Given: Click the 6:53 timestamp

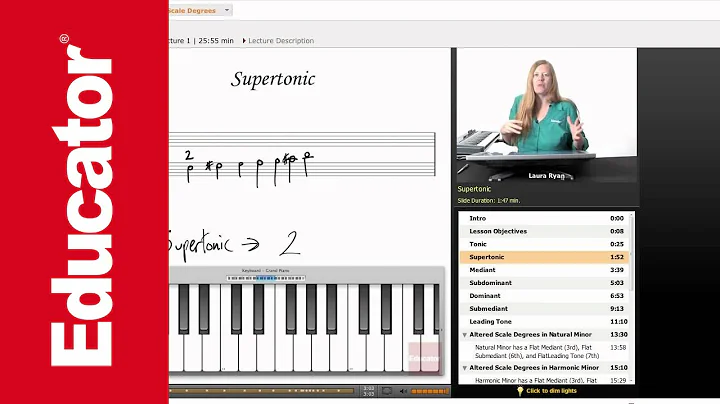Looking at the screenshot, I should (x=617, y=296).
